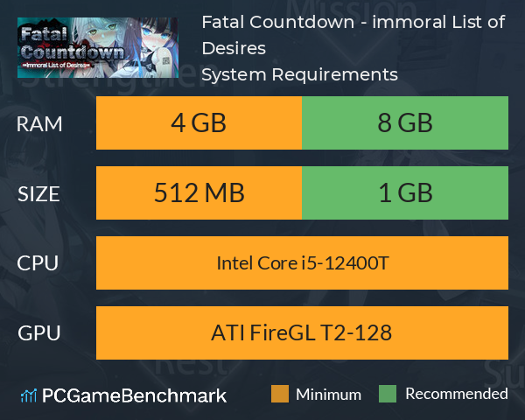The height and width of the screenshot is (420, 525).
Task: Click the System Requirements heading text
Action: coord(299,74)
